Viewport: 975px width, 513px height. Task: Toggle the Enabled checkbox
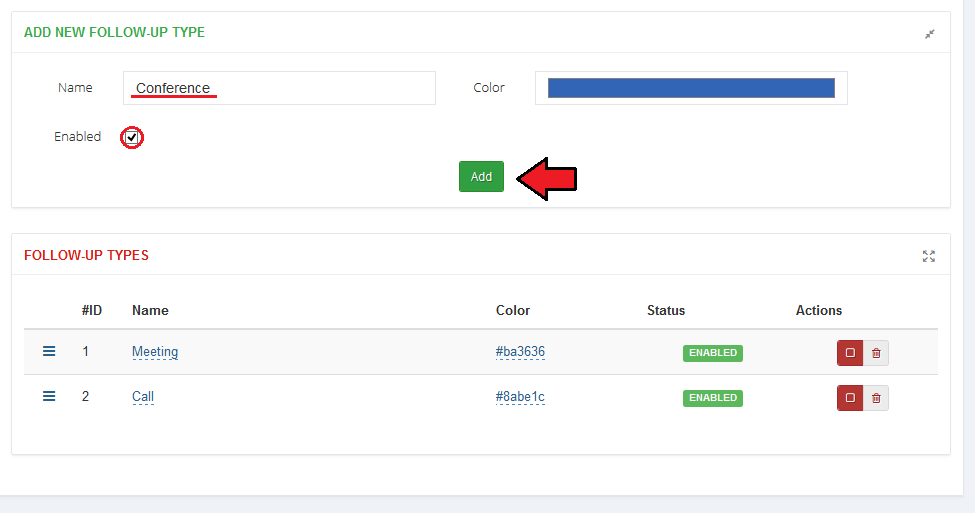point(131,137)
